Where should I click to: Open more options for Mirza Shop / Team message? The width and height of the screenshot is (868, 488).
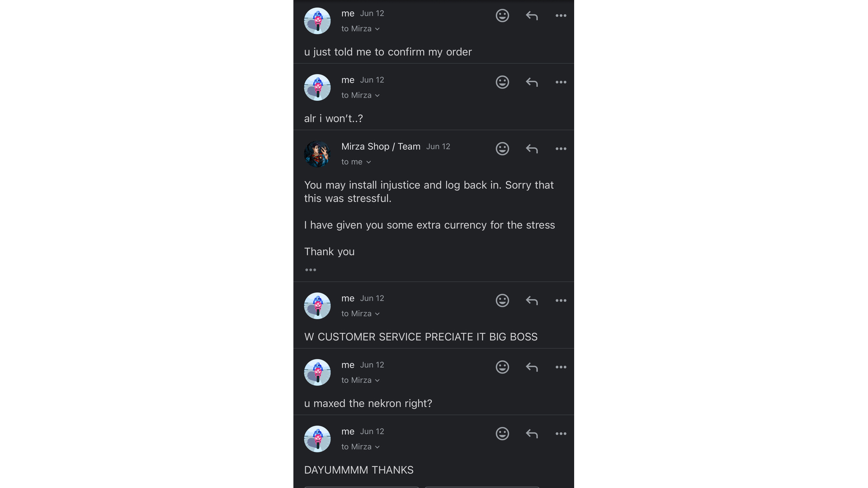click(561, 149)
